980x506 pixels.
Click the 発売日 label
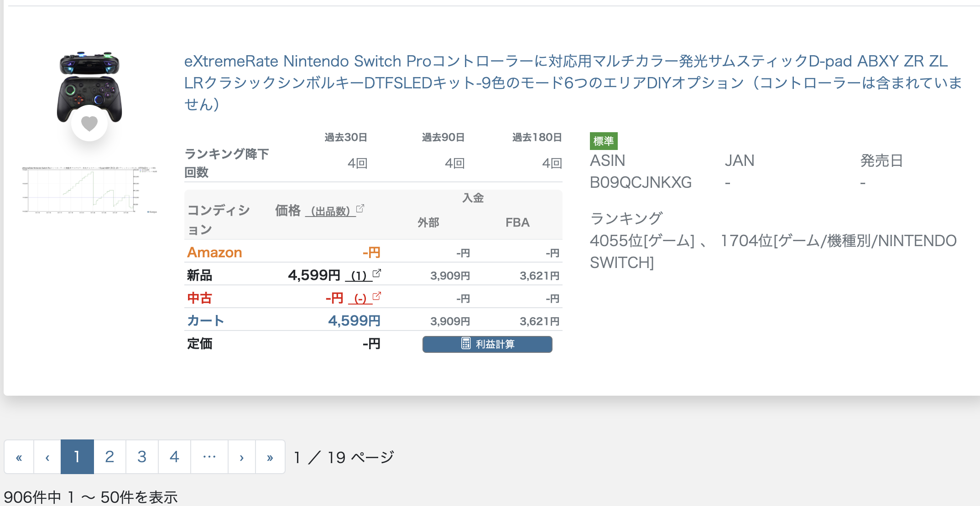pyautogui.click(x=881, y=160)
